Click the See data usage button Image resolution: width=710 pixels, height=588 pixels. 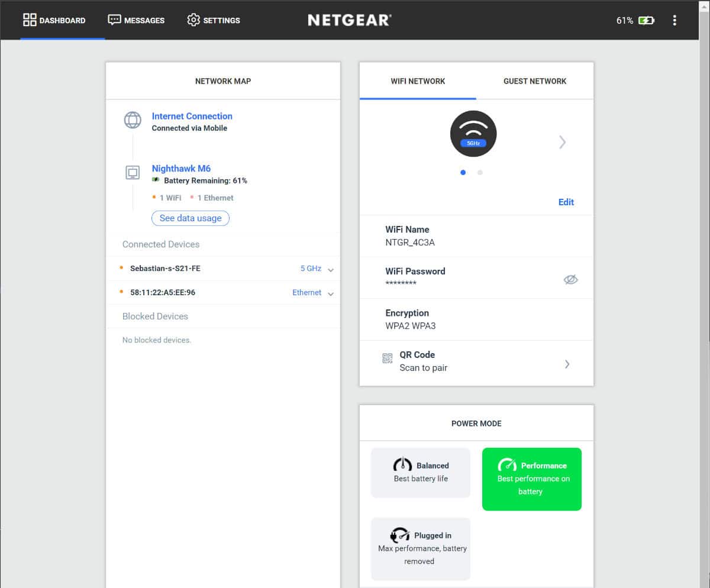tap(191, 218)
